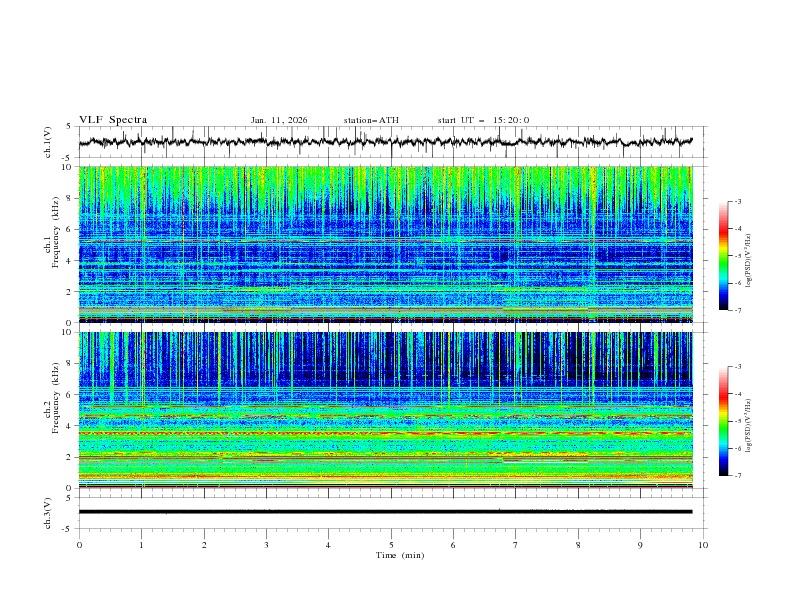Select the date text "Jan. 11, 2026"
This screenshot has height=612, width=792.
(x=279, y=120)
